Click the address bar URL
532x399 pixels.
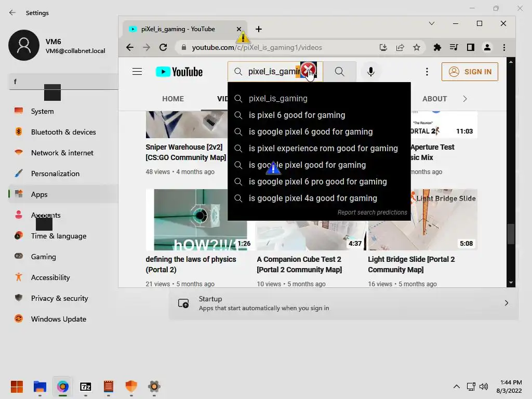257,47
